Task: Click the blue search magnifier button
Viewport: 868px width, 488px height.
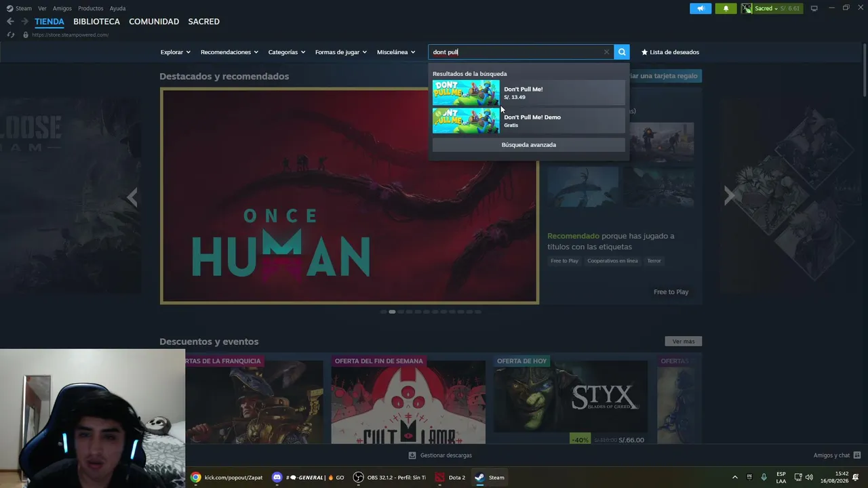Action: pos(622,52)
